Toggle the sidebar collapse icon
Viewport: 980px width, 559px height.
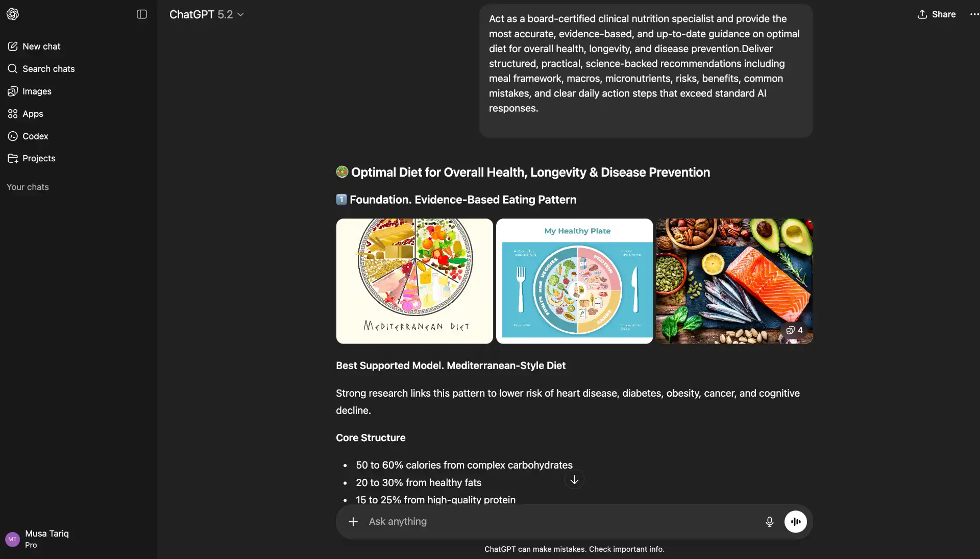pyautogui.click(x=142, y=14)
